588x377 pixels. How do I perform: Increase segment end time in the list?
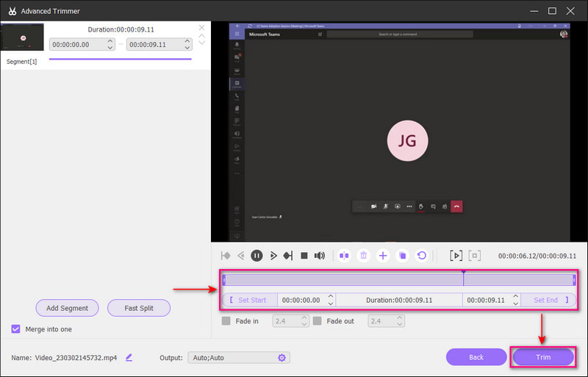point(187,41)
